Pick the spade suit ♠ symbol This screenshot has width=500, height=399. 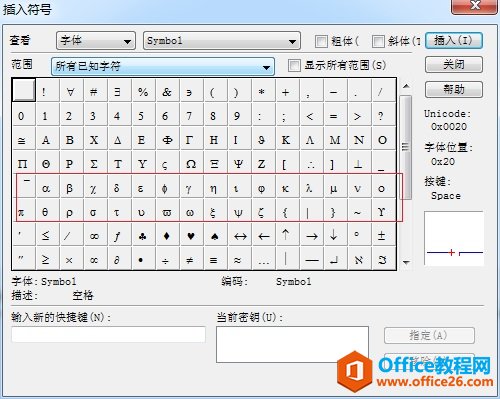[215, 236]
